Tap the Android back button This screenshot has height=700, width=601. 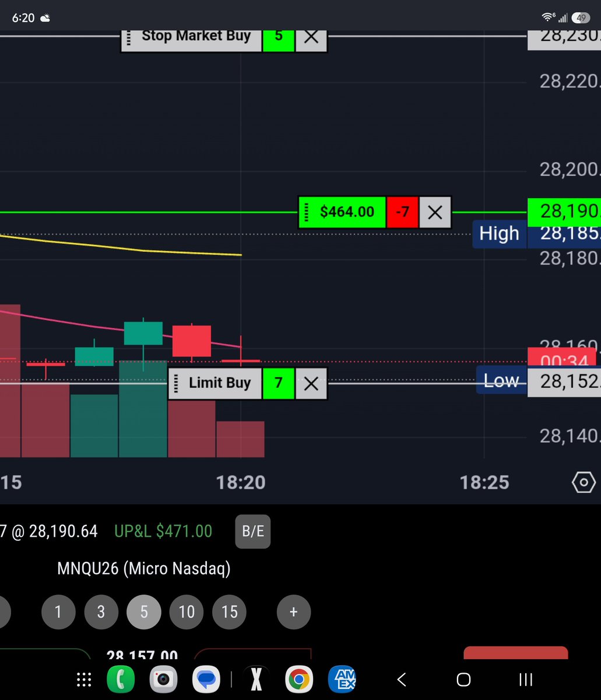click(x=401, y=680)
